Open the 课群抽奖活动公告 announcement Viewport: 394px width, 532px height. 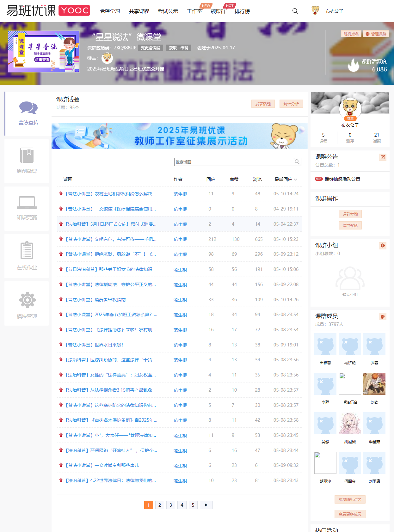[342, 179]
